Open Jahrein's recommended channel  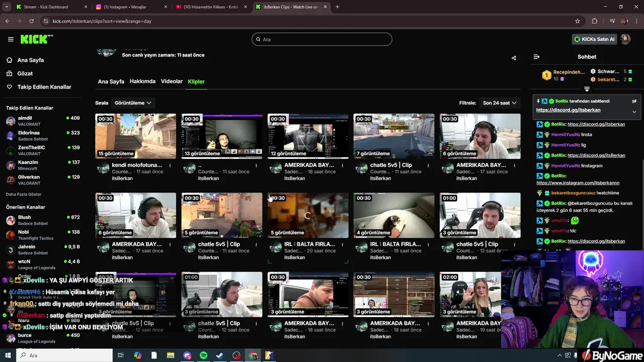click(x=43, y=249)
